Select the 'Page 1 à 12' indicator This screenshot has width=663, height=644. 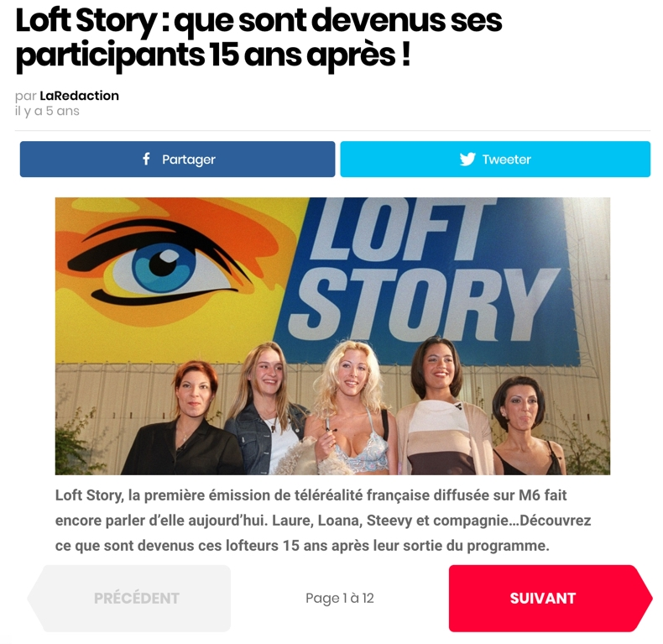(x=340, y=598)
